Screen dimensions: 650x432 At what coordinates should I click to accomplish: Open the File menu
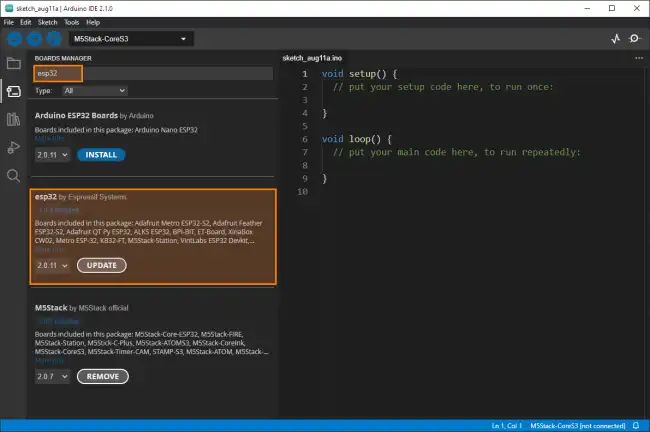click(x=9, y=22)
